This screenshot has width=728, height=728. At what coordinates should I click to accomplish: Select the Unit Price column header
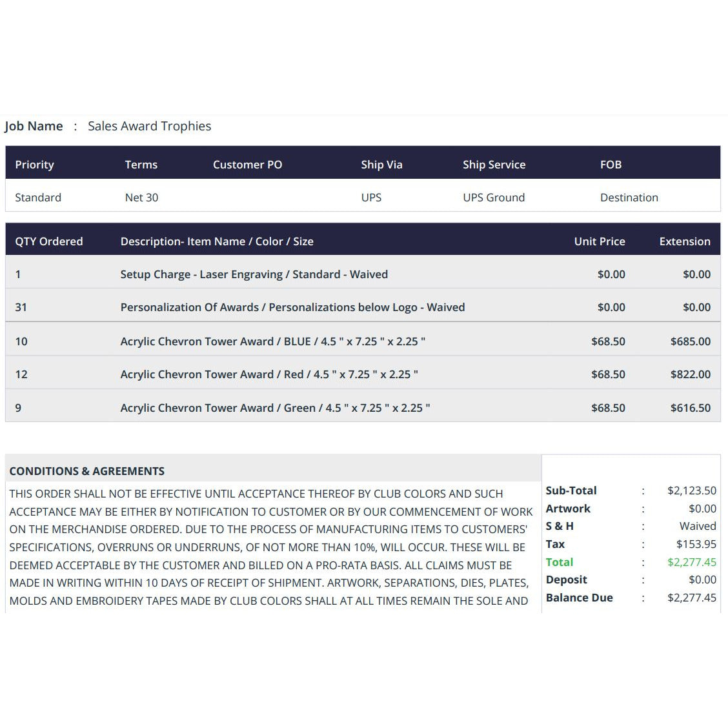coord(600,241)
